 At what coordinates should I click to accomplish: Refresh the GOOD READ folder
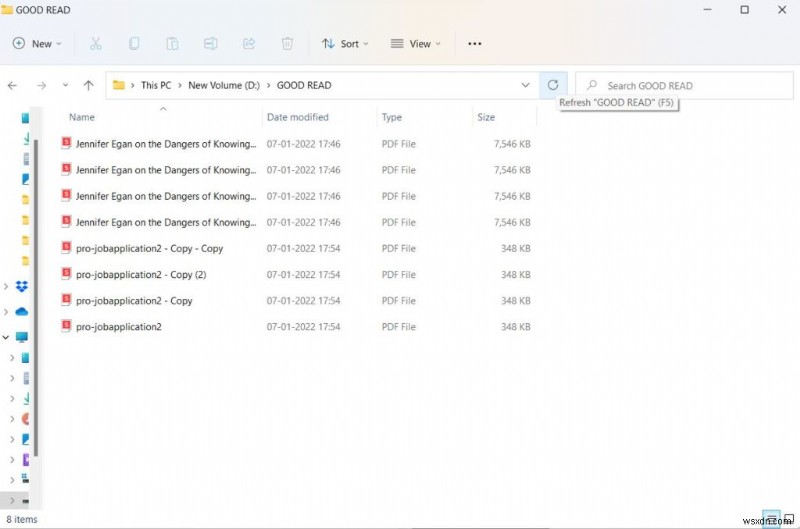click(553, 85)
